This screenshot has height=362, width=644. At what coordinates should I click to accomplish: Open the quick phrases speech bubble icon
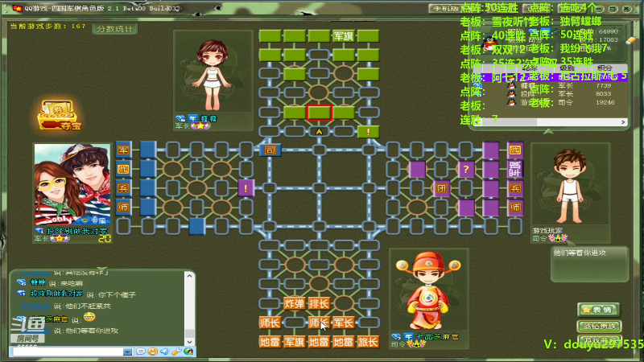(x=140, y=352)
